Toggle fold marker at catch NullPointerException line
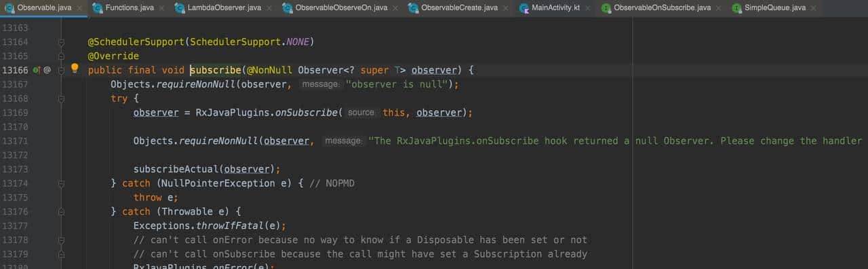868x269 pixels. 60,183
